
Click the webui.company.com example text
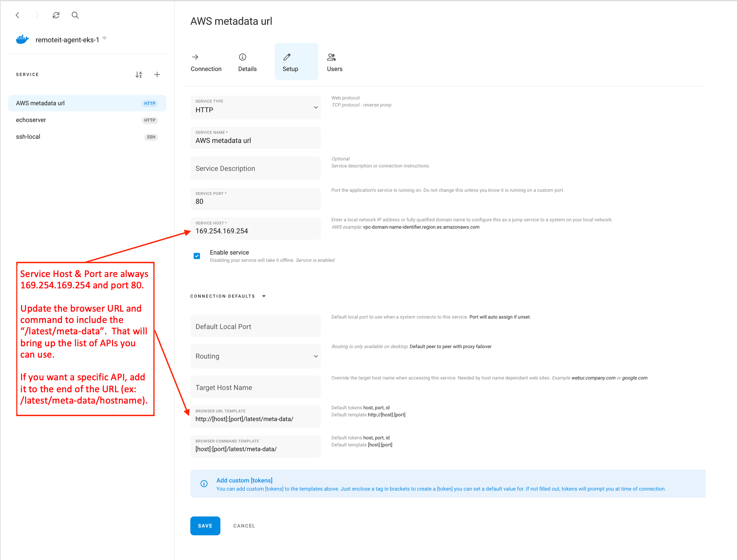pyautogui.click(x=593, y=378)
